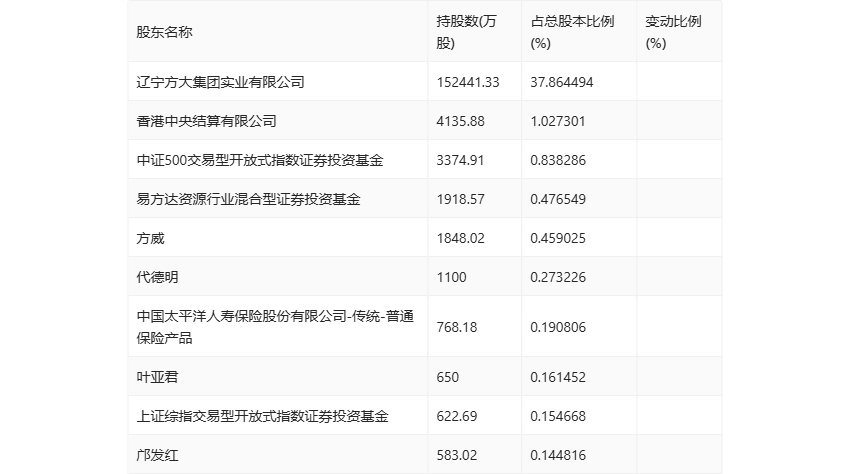Select shareholder name 叶亚君
The height and width of the screenshot is (474, 850).
pyautogui.click(x=157, y=377)
